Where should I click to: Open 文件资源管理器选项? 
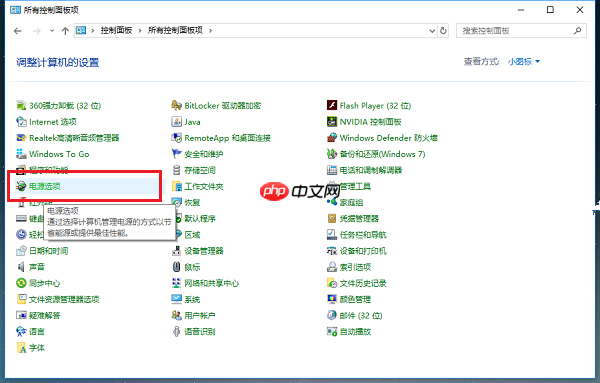[58, 299]
